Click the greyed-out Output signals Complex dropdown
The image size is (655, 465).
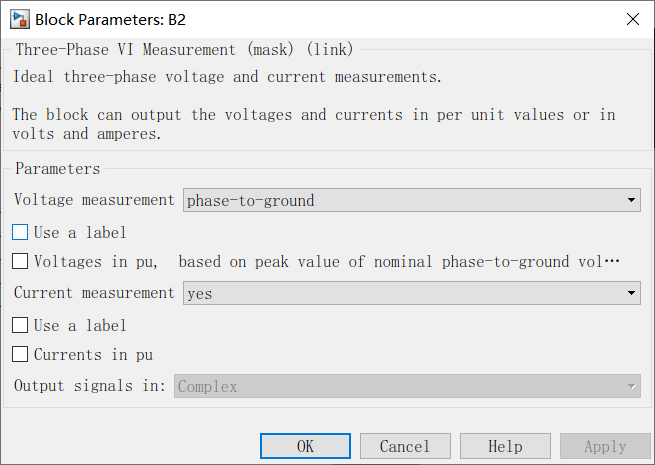tap(407, 386)
